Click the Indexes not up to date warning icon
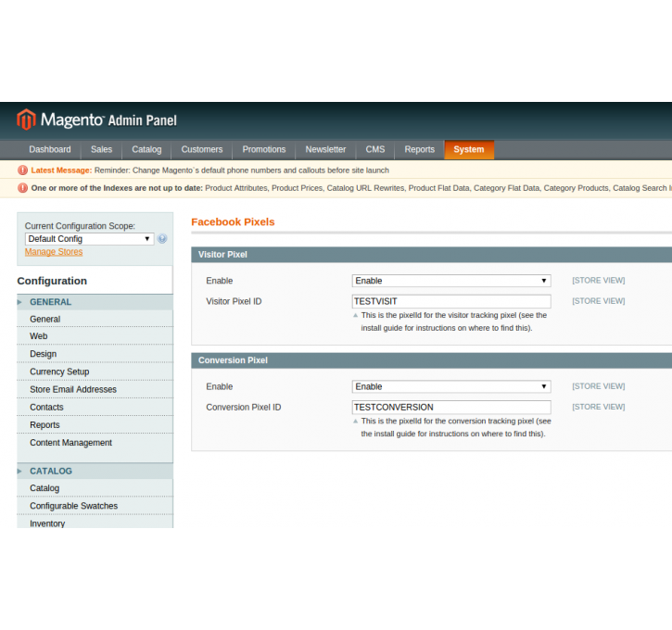This screenshot has width=672, height=630. (22, 188)
